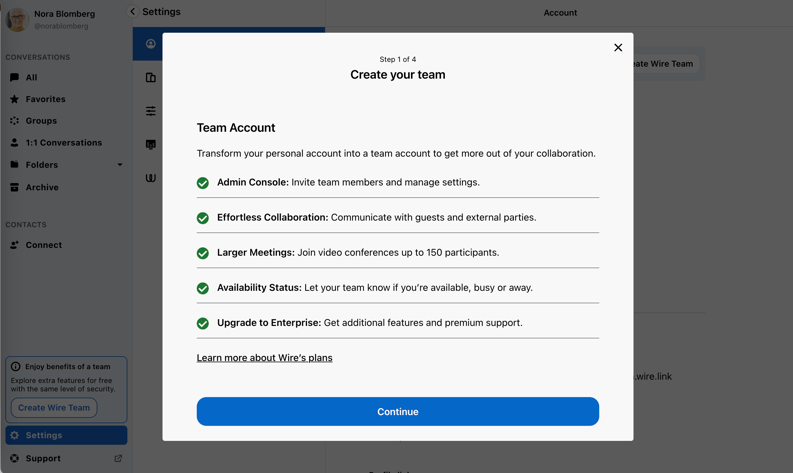793x473 pixels.
Task: Click the Account header title
Action: (x=560, y=13)
